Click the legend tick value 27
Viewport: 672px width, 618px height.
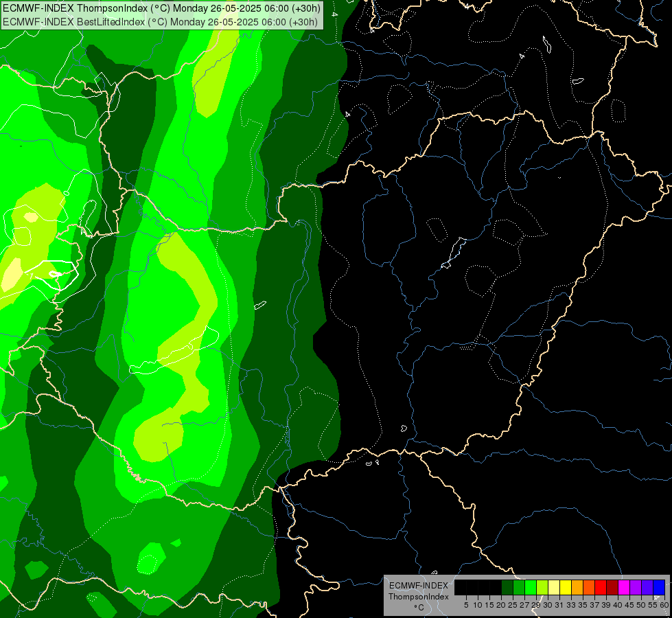[524, 605]
